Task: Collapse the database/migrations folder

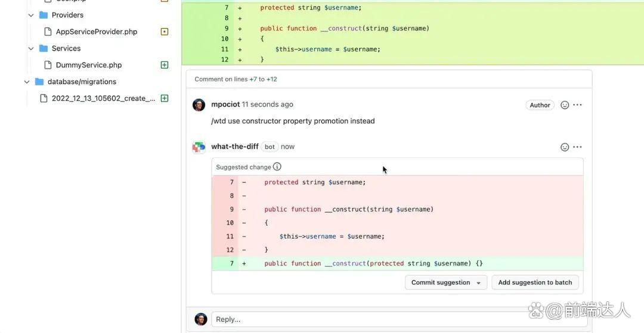Action: [x=27, y=82]
